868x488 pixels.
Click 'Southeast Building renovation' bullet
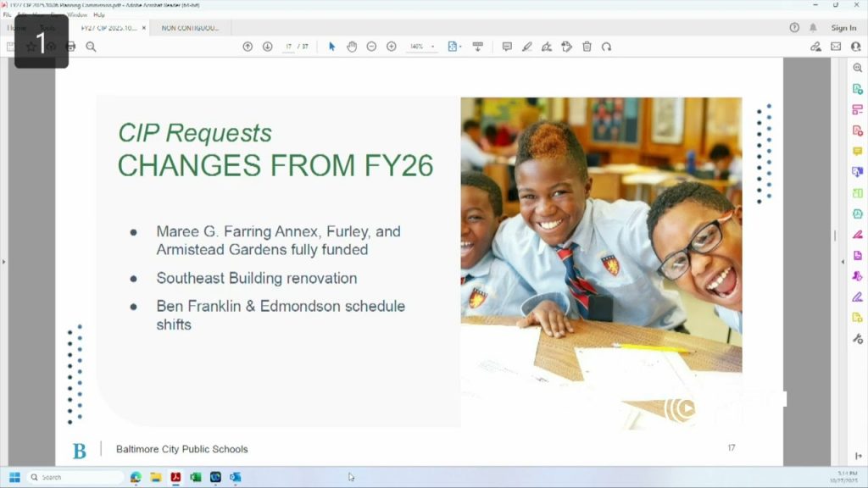[x=256, y=278]
